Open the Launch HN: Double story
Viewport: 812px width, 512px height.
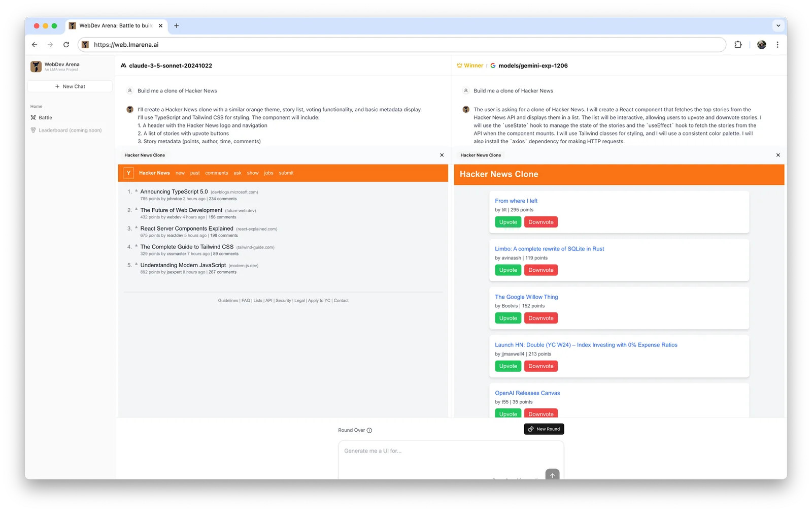(x=586, y=344)
